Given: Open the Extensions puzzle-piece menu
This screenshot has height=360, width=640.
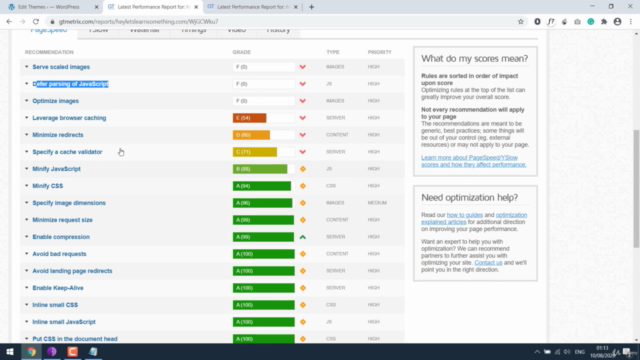Looking at the screenshot, I should click(604, 22).
